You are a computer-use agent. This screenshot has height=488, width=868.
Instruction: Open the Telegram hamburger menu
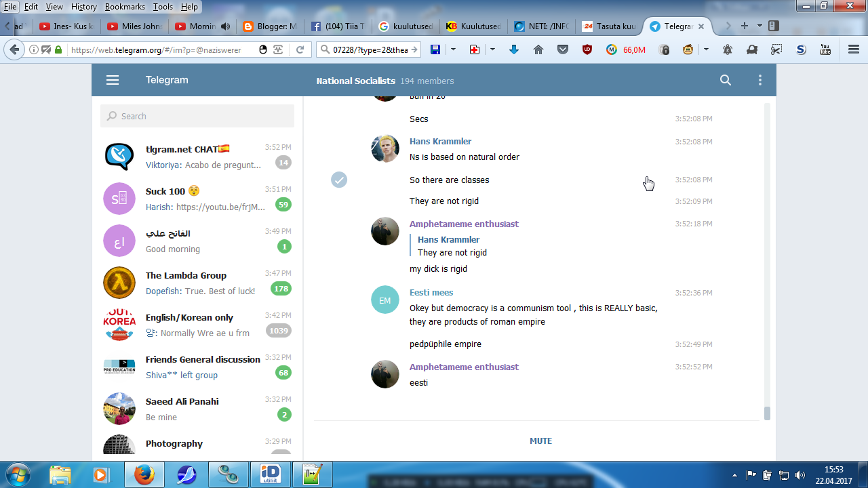(113, 81)
